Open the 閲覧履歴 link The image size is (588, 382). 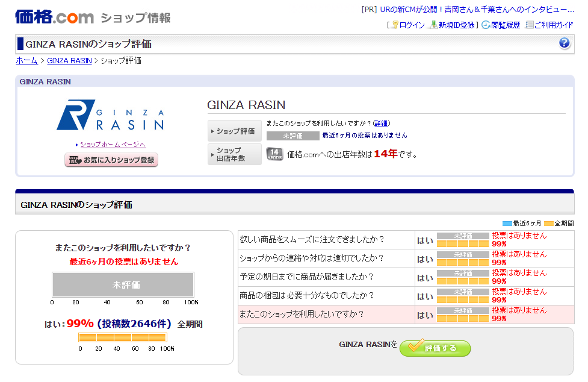tap(506, 25)
